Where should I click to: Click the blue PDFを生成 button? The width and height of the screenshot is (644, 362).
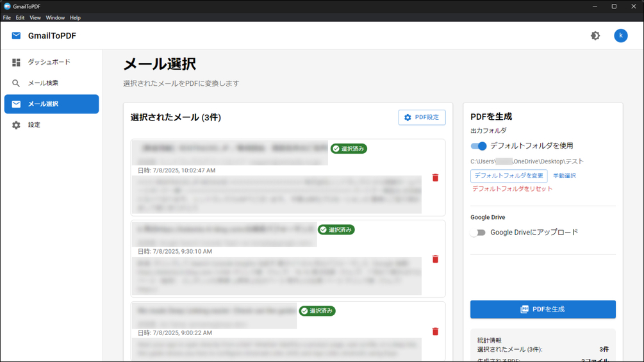tap(543, 309)
